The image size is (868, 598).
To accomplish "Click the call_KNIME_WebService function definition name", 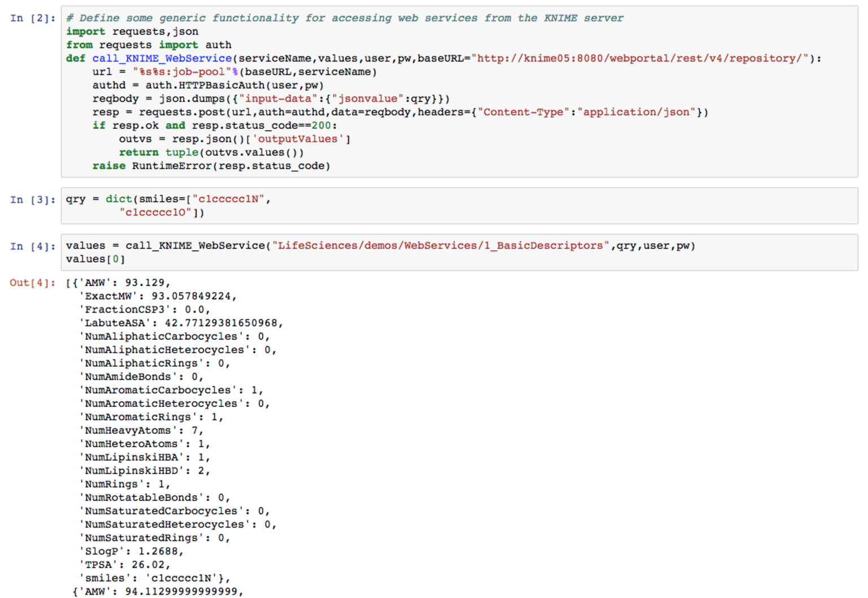I will click(162, 59).
